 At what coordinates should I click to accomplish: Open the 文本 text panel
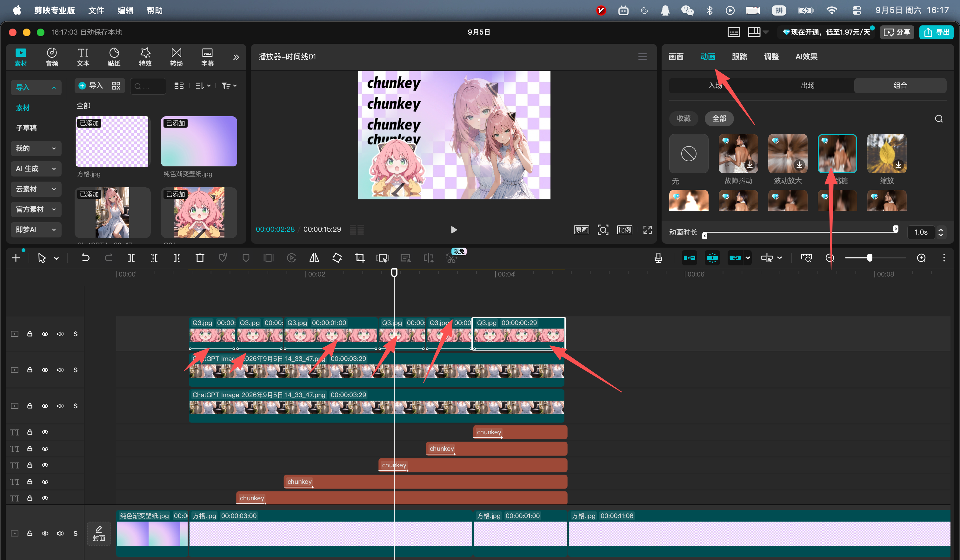tap(83, 57)
